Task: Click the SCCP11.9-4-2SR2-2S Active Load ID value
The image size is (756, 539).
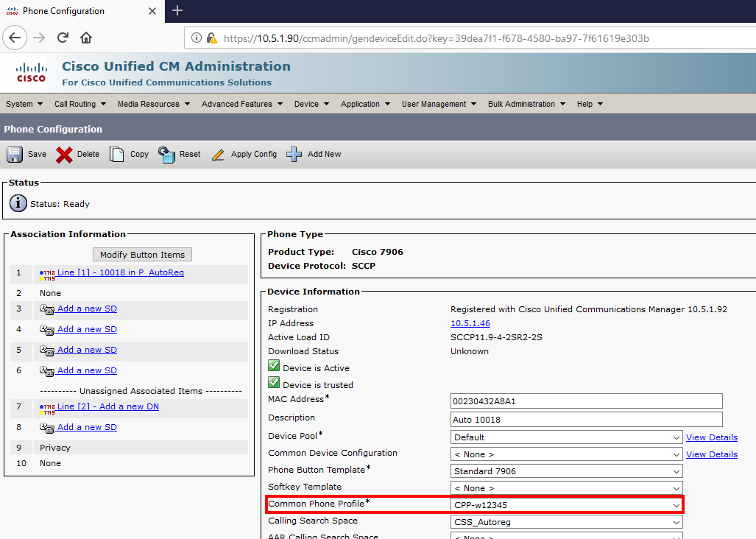Action: (496, 337)
